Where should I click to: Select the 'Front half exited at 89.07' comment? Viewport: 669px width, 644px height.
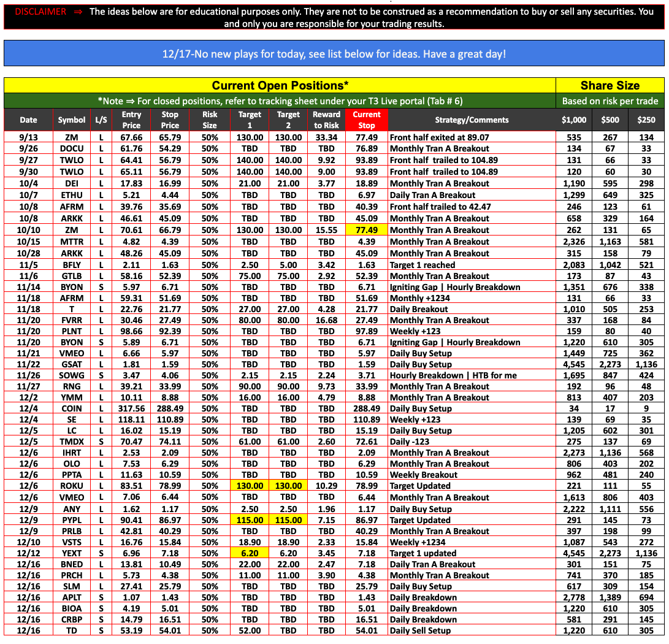(439, 137)
